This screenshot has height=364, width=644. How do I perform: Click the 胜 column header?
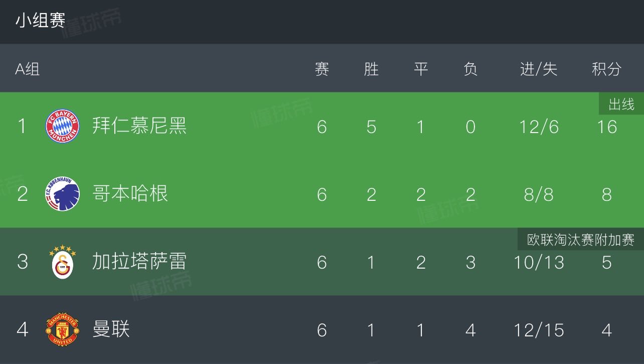pyautogui.click(x=371, y=69)
